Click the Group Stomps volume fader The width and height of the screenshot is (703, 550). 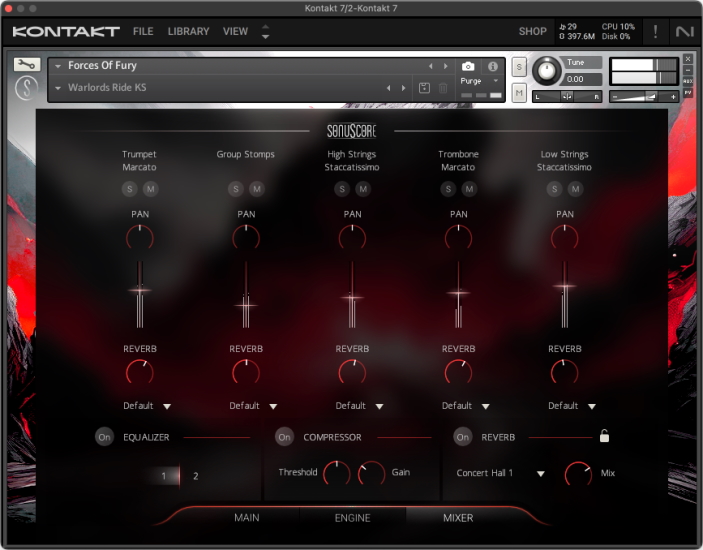tap(246, 306)
